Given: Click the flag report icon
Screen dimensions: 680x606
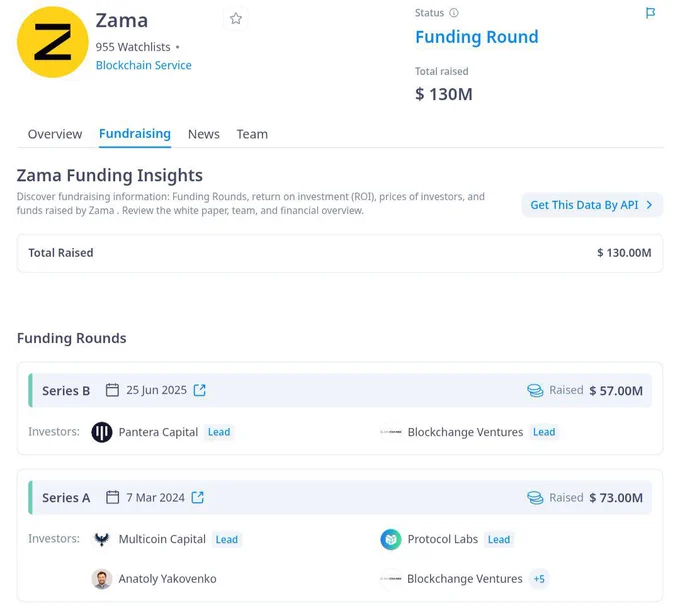Looking at the screenshot, I should [650, 13].
